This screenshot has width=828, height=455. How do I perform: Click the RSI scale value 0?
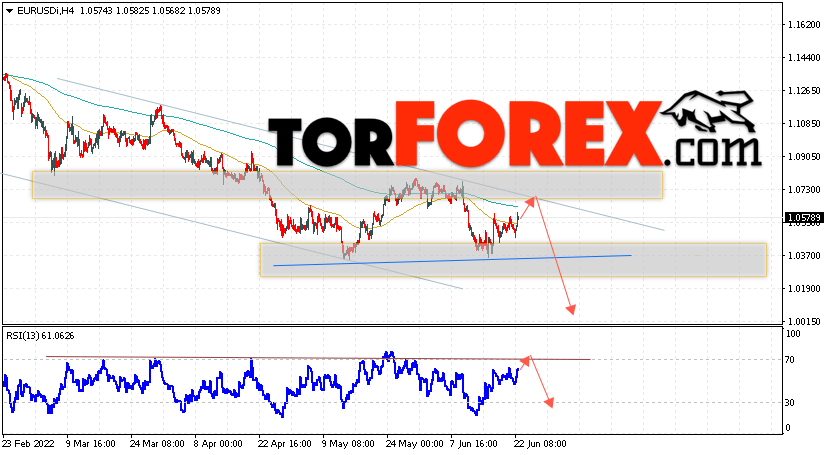coord(788,428)
